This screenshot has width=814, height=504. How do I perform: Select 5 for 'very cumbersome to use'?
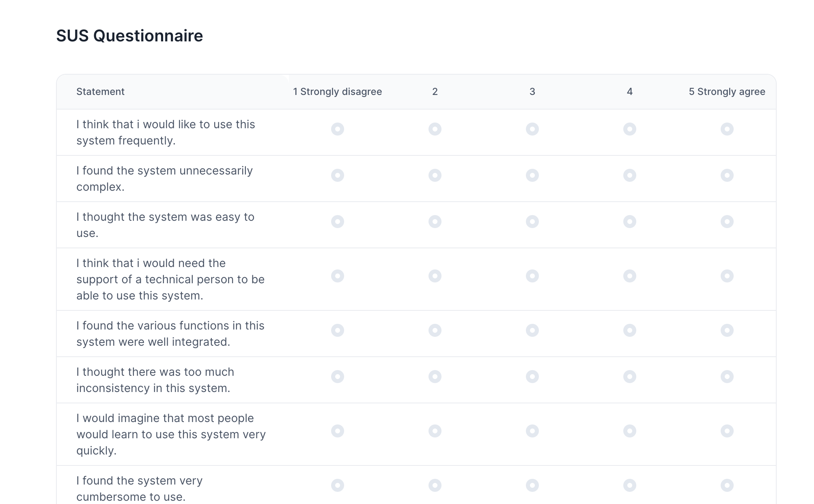pyautogui.click(x=727, y=485)
